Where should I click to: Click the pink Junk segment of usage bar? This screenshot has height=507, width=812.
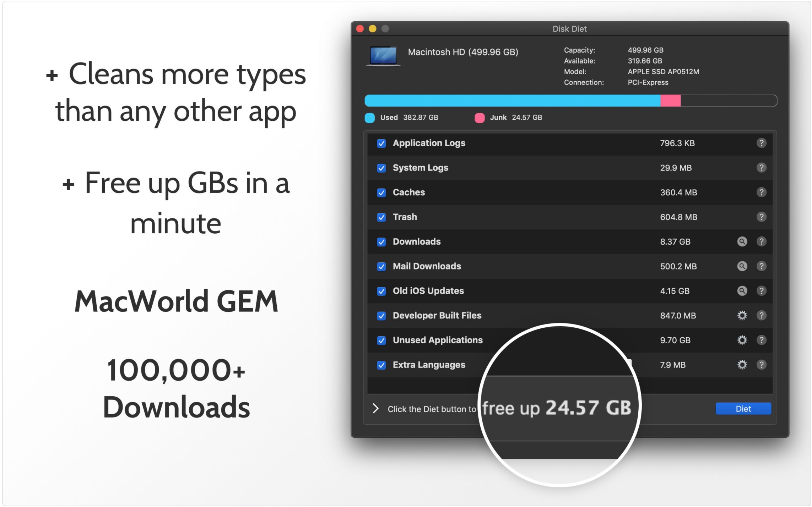[x=670, y=101]
